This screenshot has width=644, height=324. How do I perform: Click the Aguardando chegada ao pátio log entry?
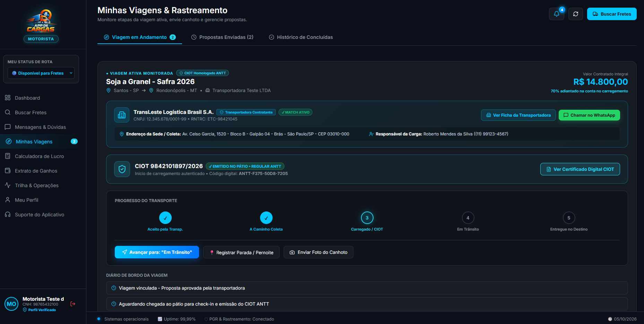367,304
